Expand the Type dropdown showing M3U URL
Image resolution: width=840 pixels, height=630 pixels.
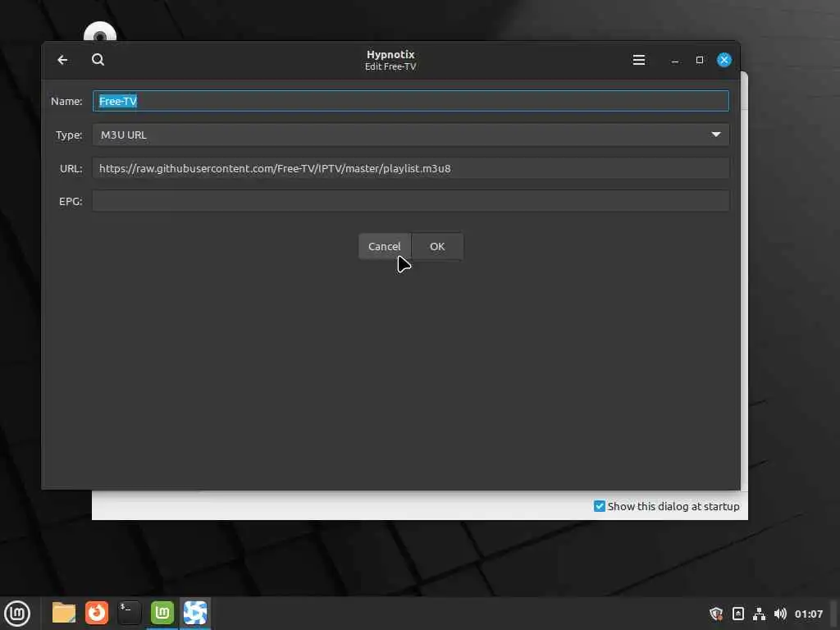coord(411,135)
